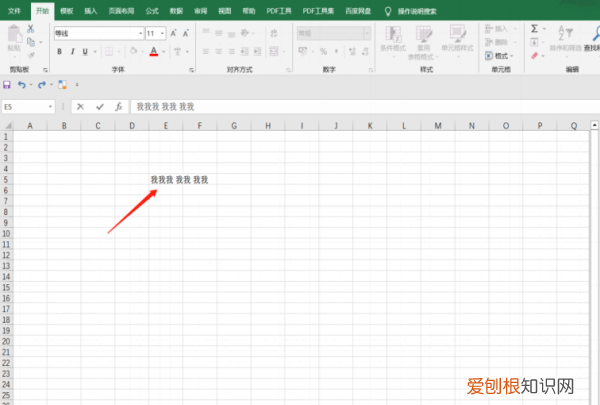
Task: Click the cell styles icon
Action: pos(457,34)
